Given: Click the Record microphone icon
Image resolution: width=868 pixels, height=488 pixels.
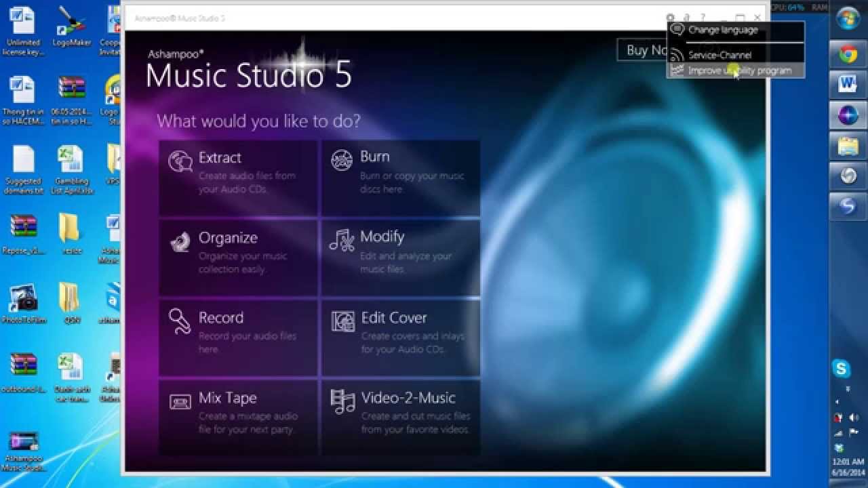Looking at the screenshot, I should click(180, 321).
